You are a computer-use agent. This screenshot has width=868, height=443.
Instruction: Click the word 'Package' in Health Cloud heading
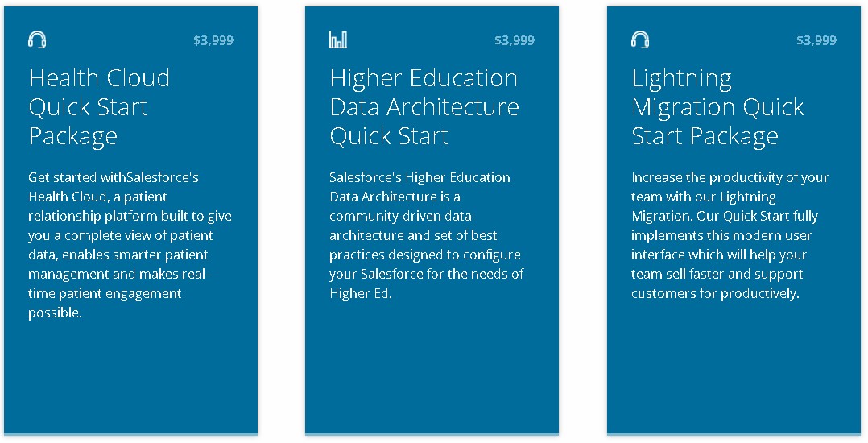pos(73,136)
